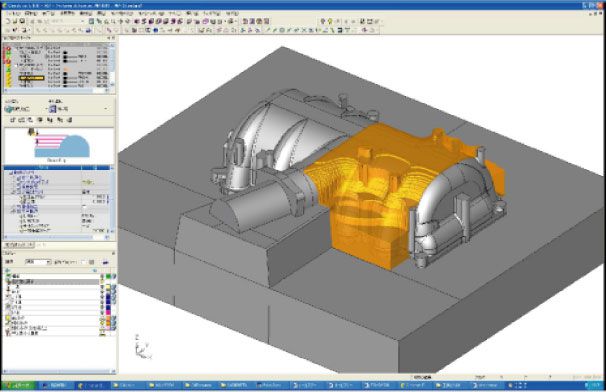Click the pink round icon in first toolbar

206,21
